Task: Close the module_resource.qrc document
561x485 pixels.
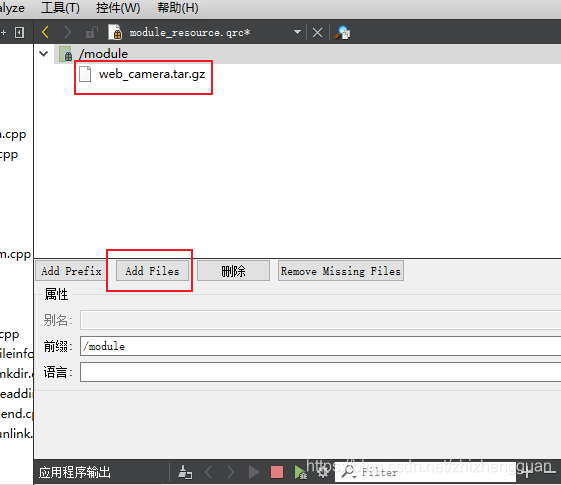Action: click(317, 33)
